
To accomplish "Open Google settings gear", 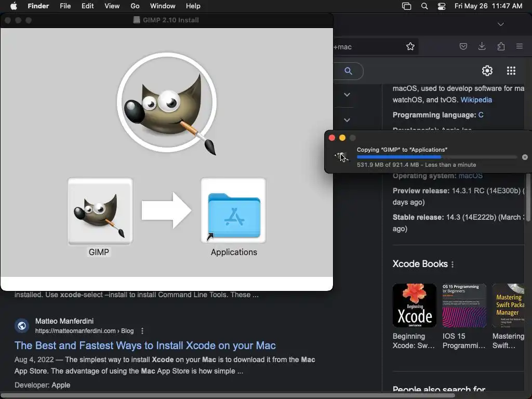I will click(487, 71).
